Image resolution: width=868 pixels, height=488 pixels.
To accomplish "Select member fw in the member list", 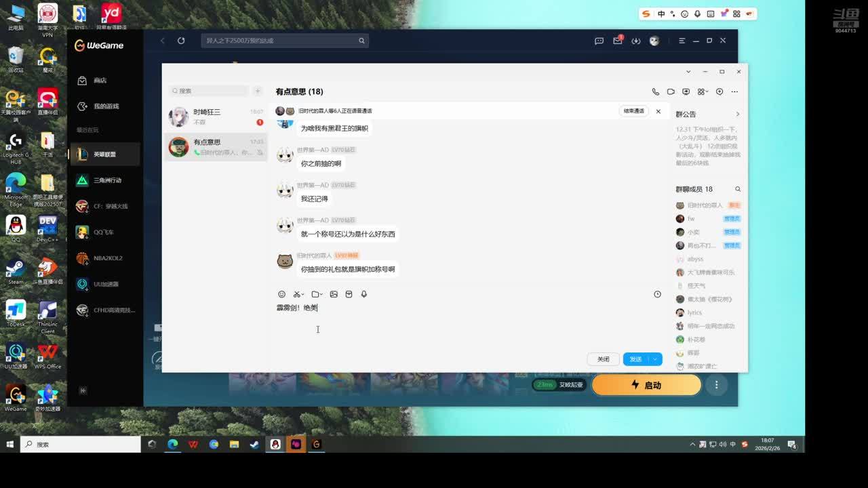I will [x=708, y=219].
